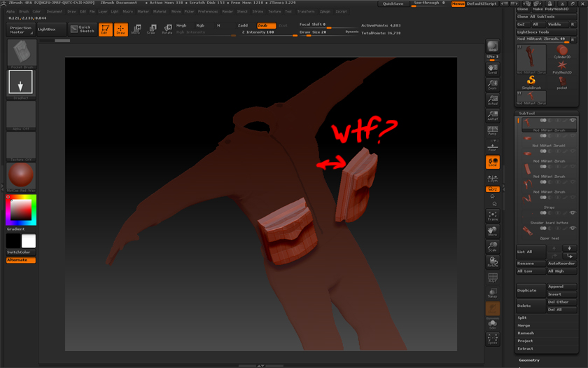Open the Stroke menu
The height and width of the screenshot is (368, 588).
pyautogui.click(x=258, y=11)
